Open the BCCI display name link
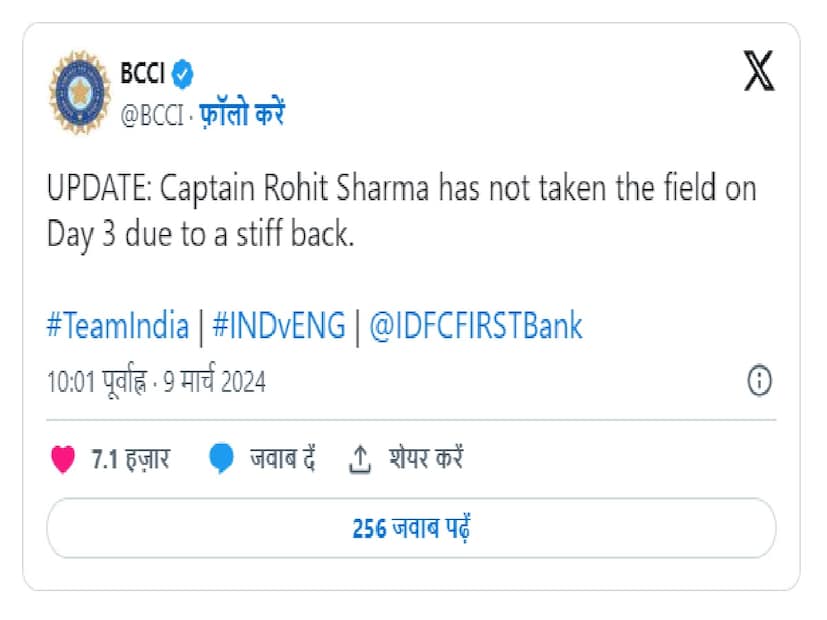 point(143,75)
